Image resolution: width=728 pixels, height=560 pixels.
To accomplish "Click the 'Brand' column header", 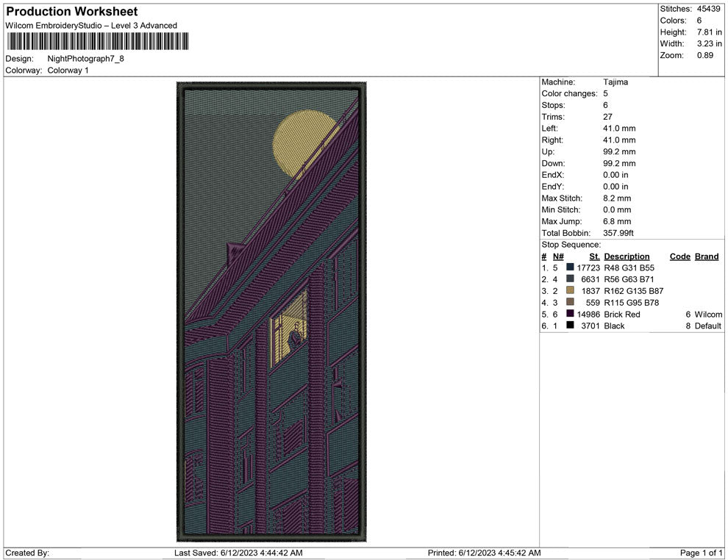I will coord(707,256).
